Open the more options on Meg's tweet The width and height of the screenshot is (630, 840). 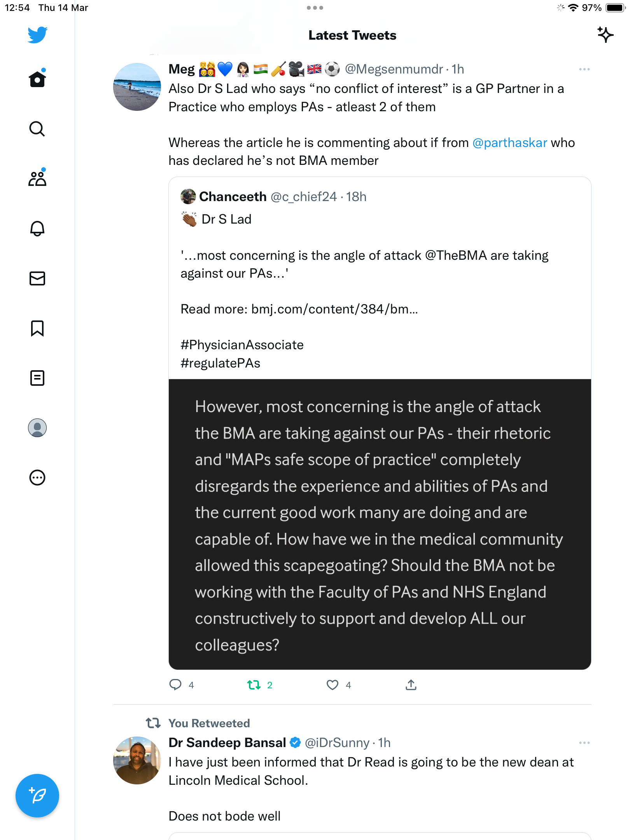tap(584, 69)
